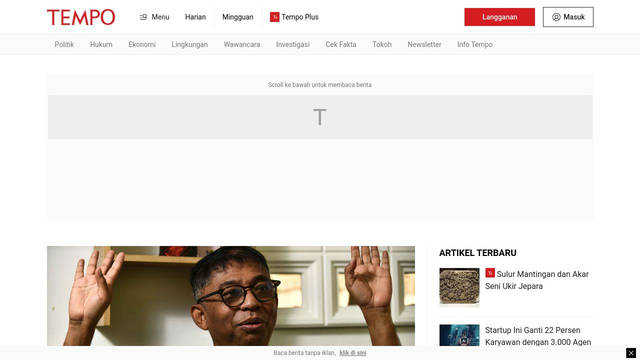
Task: Go to the Politik section
Action: [x=64, y=44]
